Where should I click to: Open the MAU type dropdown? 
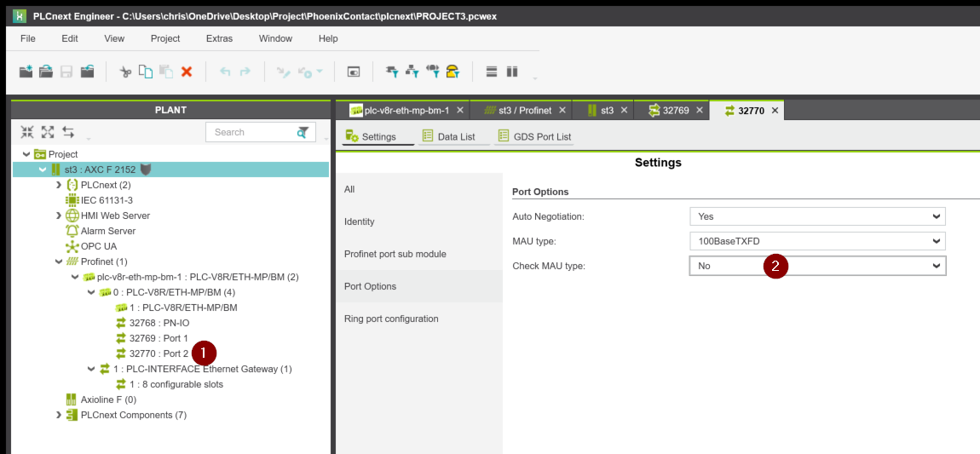pos(816,241)
